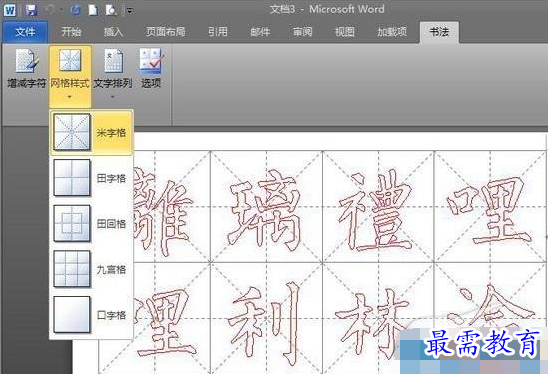Switch to the 视图 tab
The height and width of the screenshot is (374, 548).
coord(345,32)
